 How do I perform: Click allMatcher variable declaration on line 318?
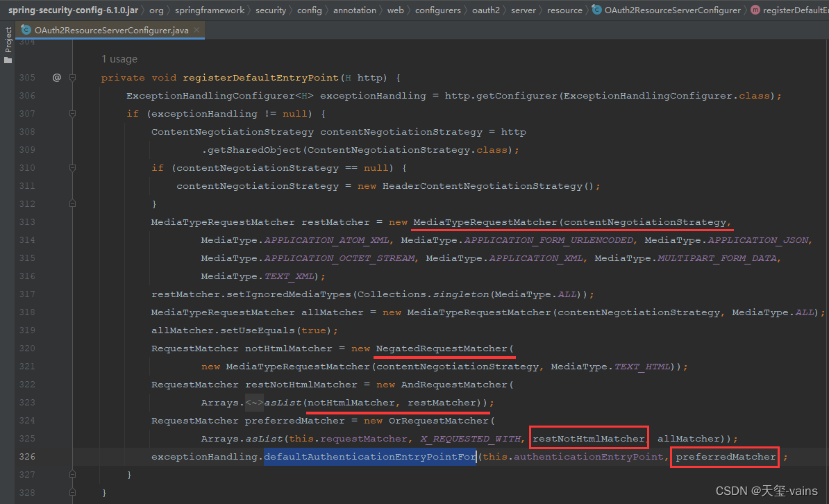pos(333,312)
